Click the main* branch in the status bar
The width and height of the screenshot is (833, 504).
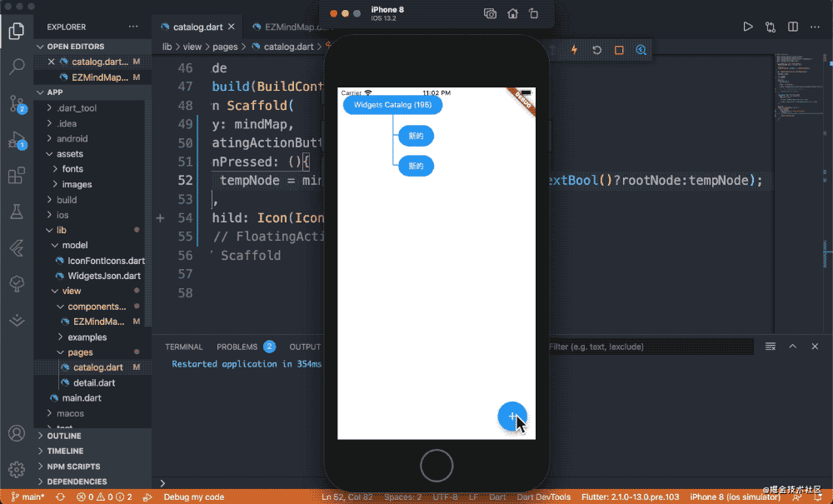tap(28, 497)
